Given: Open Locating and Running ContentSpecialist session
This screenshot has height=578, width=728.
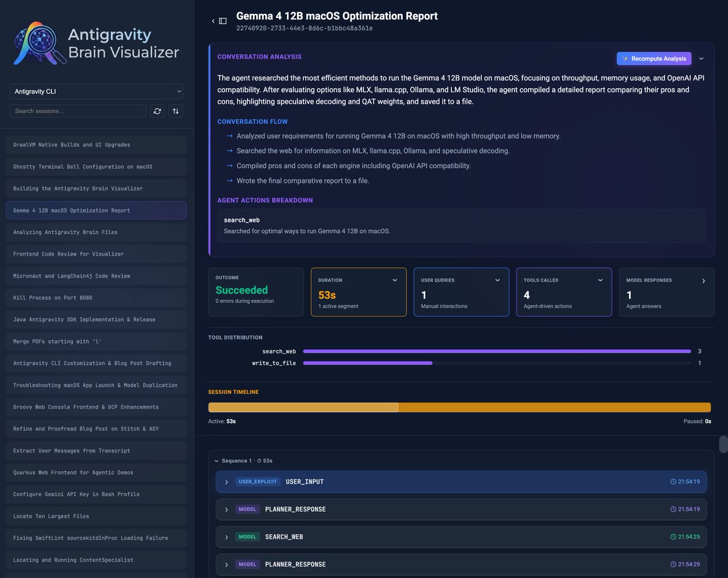Looking at the screenshot, I should click(x=96, y=560).
